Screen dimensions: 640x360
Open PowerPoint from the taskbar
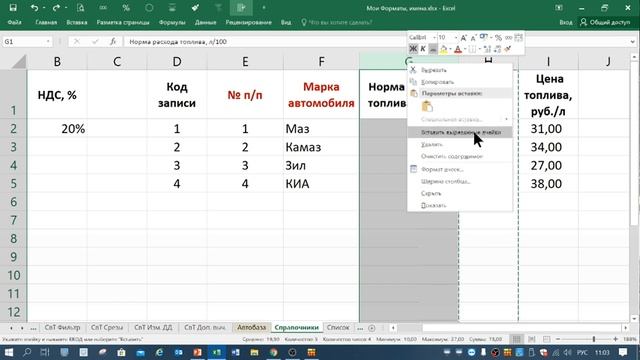pyautogui.click(x=197, y=352)
